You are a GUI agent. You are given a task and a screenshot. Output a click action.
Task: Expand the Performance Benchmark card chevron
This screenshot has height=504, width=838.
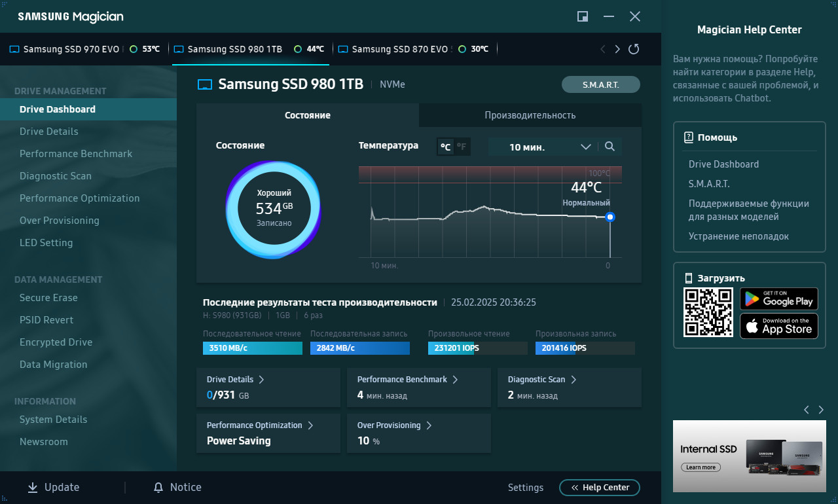coord(455,380)
